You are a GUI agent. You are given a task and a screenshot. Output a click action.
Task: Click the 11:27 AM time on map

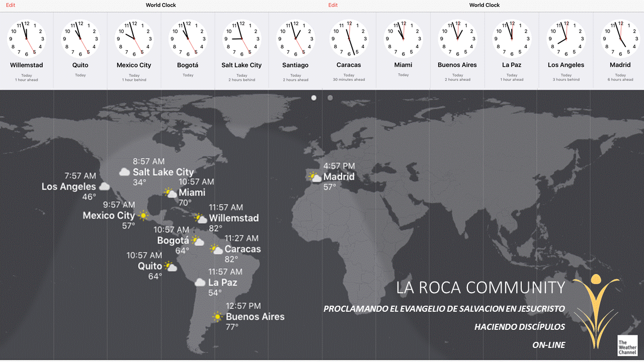tap(242, 238)
